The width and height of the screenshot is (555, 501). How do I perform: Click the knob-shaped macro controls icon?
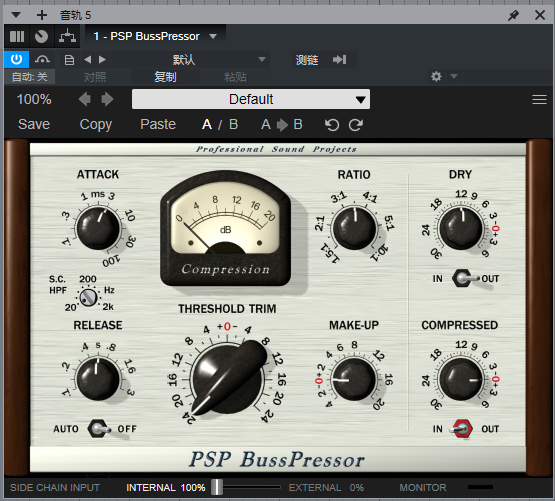[x=41, y=36]
